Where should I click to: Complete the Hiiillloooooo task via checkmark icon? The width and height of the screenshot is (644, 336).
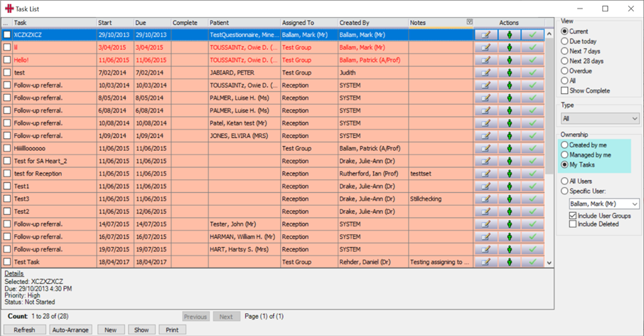[532, 149]
